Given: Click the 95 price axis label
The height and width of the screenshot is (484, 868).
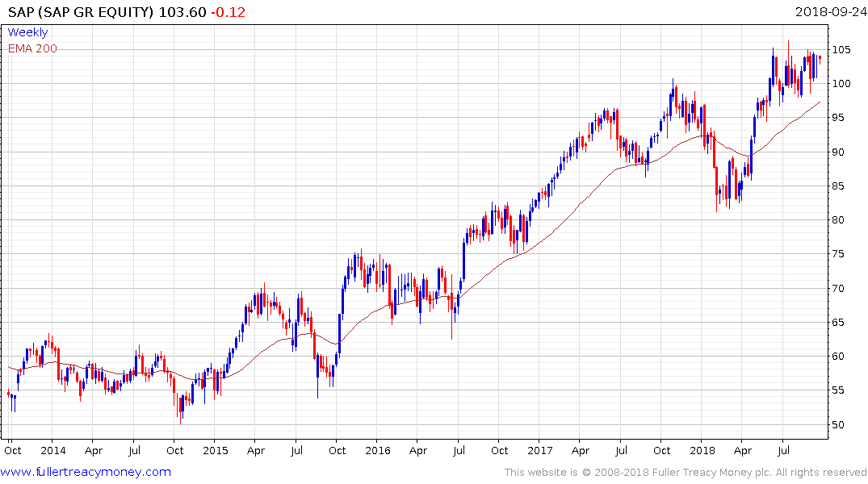Looking at the screenshot, I should pos(839,118).
